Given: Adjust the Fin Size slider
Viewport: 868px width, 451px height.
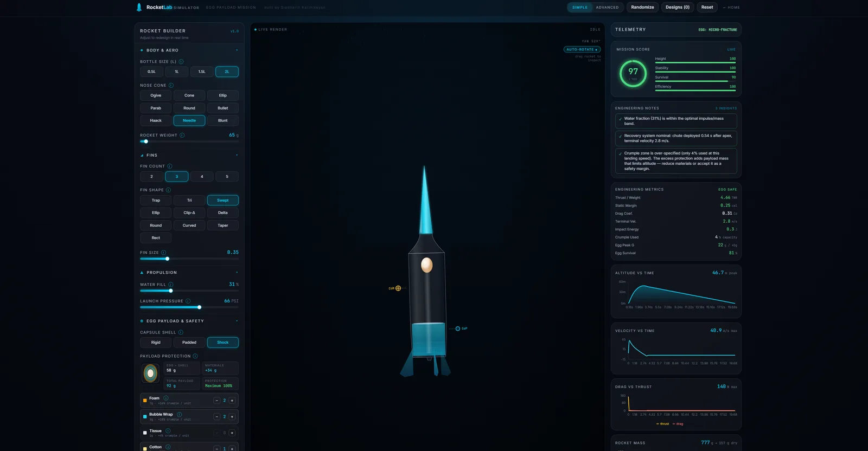Looking at the screenshot, I should [x=189, y=259].
